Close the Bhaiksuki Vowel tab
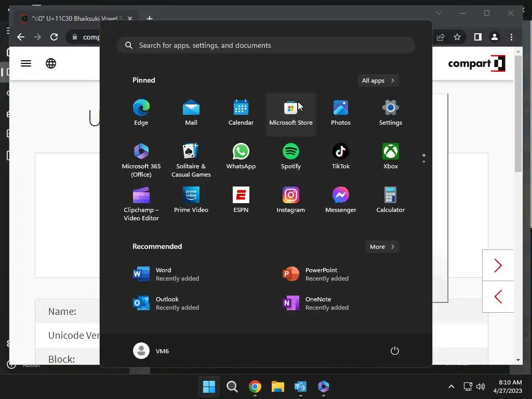This screenshot has height=399, width=532. [129, 18]
